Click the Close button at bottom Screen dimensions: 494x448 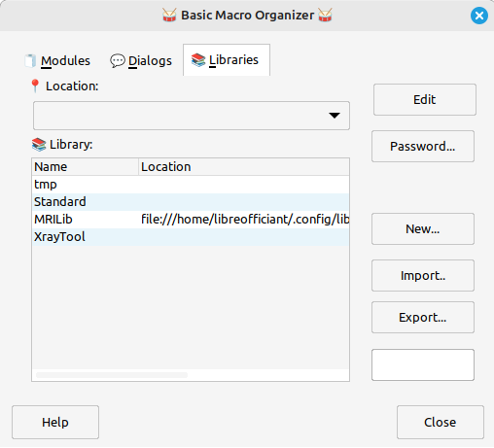(441, 423)
